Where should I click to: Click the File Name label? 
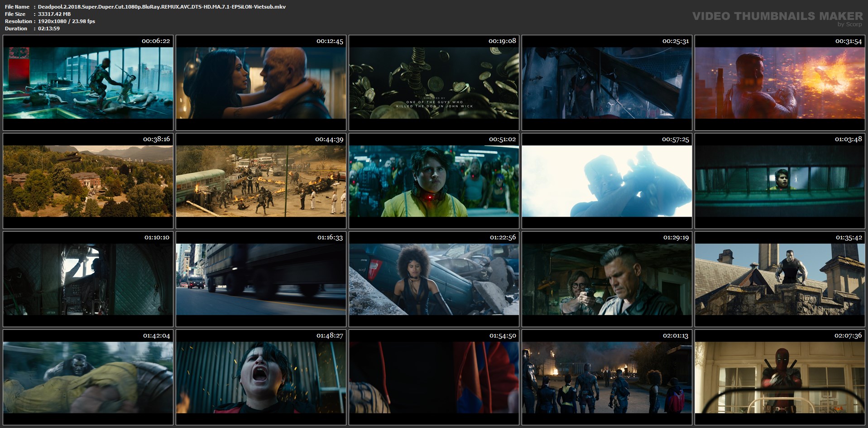pos(17,7)
